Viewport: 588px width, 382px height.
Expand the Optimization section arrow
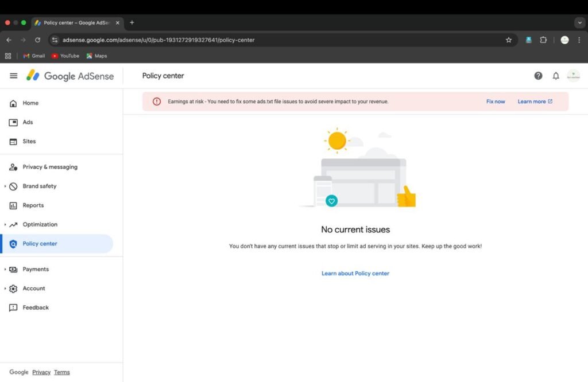[5, 224]
